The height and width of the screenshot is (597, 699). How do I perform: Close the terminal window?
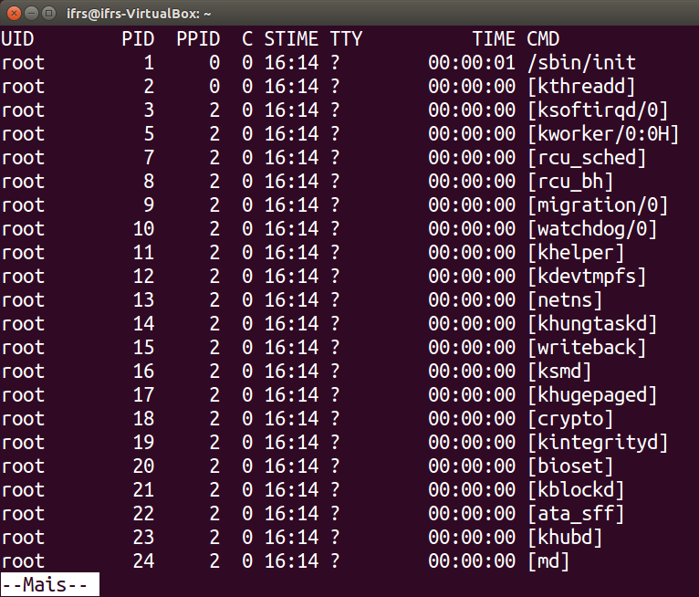click(x=13, y=13)
